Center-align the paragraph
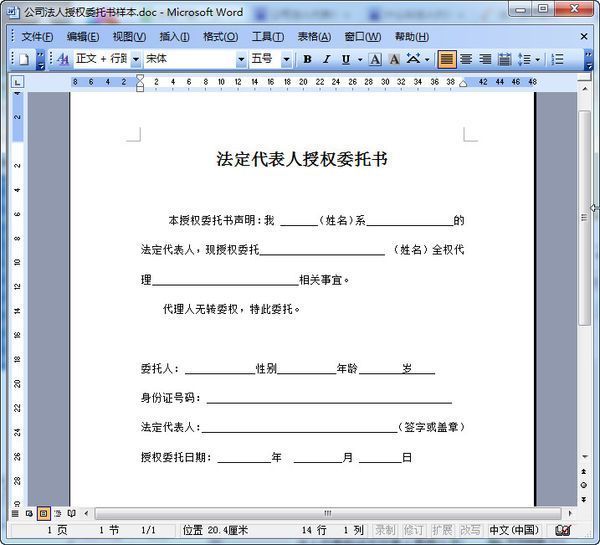 (466, 59)
